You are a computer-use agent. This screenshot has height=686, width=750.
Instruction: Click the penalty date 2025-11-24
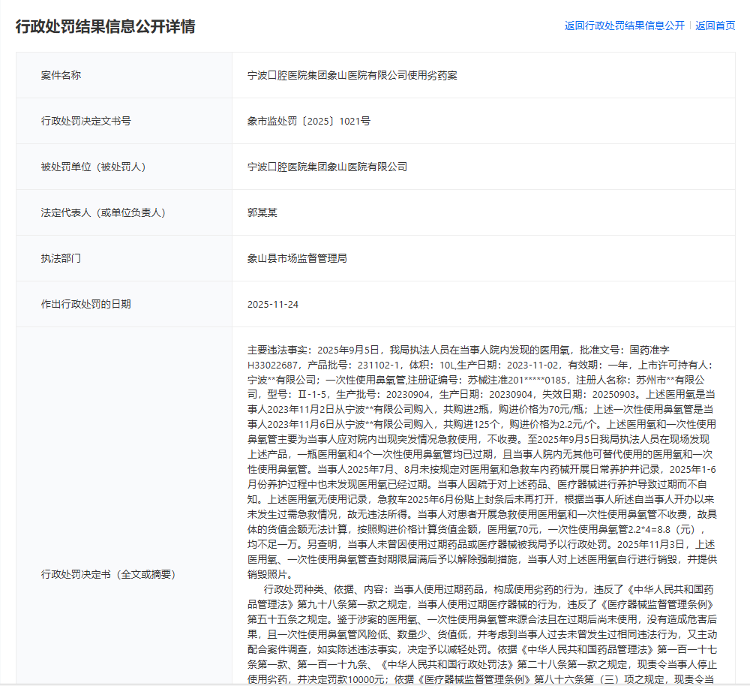point(272,304)
